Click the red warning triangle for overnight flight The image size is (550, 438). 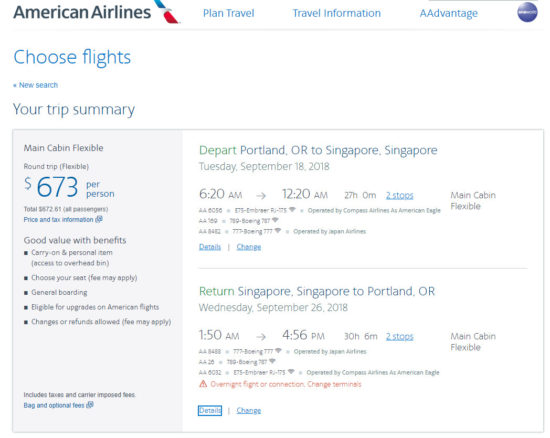click(x=203, y=384)
